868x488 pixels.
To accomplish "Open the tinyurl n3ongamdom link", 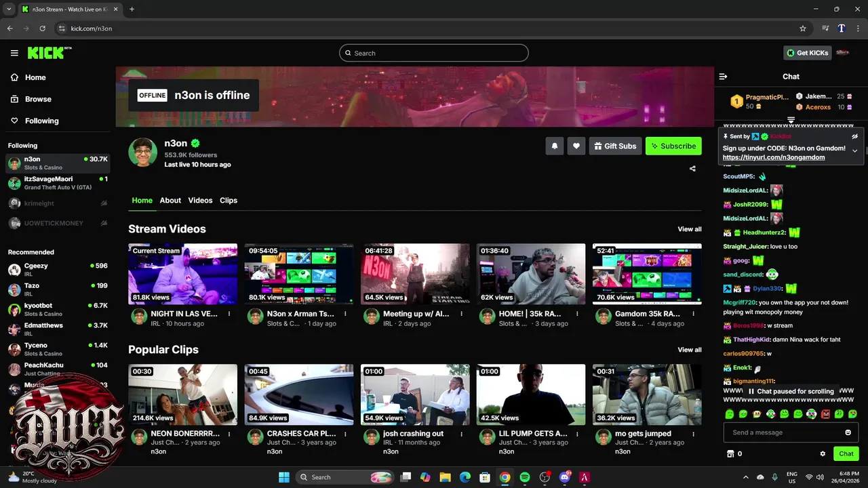I will tap(774, 157).
